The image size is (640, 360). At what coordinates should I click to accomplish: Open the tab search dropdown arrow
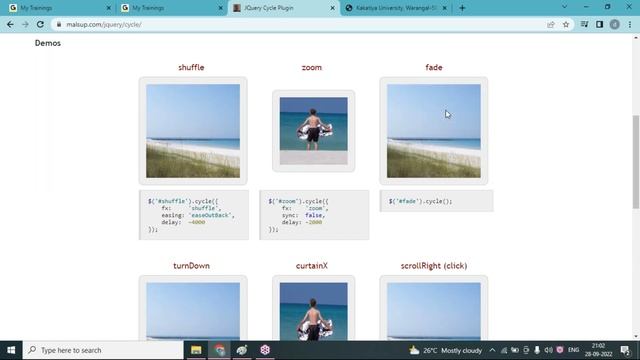[564, 7]
